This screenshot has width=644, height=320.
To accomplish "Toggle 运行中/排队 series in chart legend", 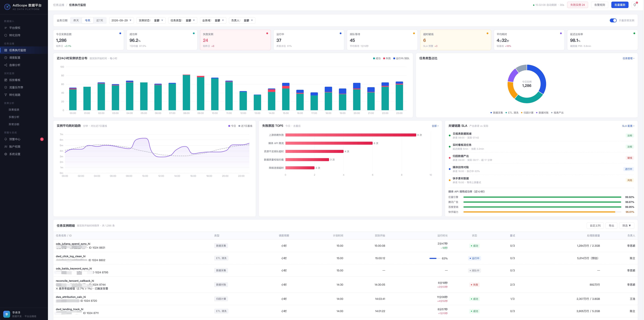I will [x=401, y=58].
